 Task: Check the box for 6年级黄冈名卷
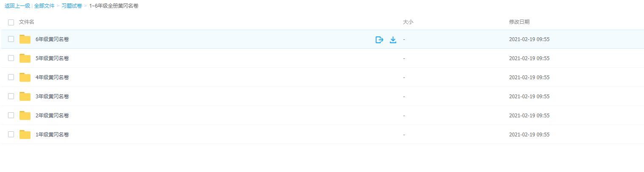[x=11, y=39]
